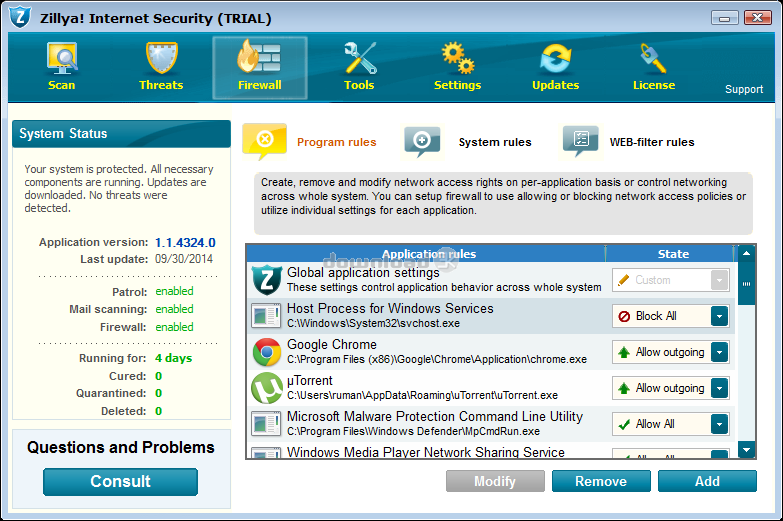
Task: Click the Zillya shield logo in title bar
Action: pos(20,17)
